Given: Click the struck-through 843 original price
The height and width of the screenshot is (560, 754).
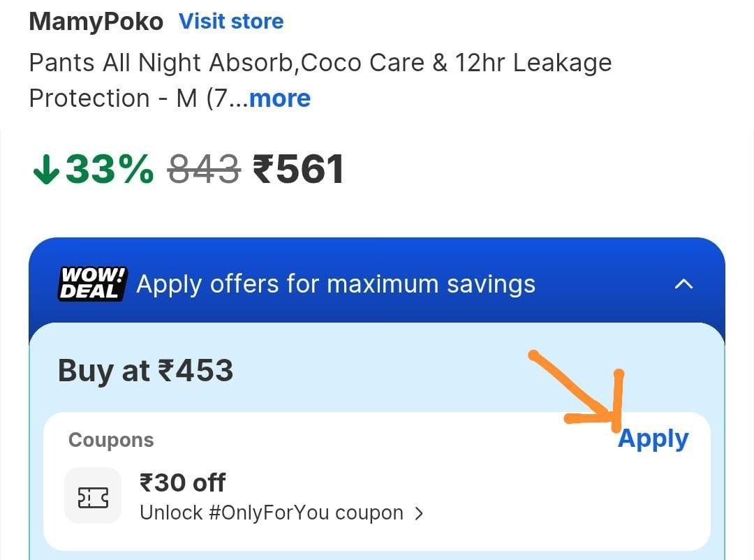Looking at the screenshot, I should 204,170.
